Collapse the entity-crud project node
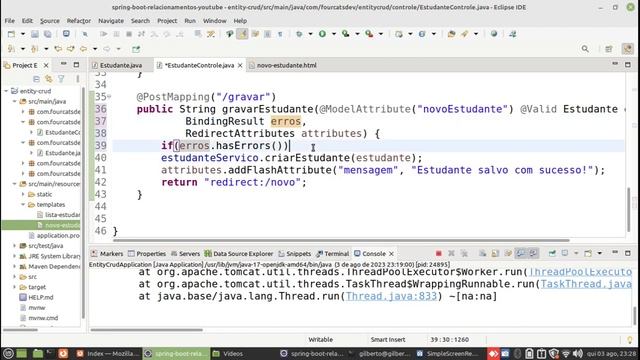Screen dimensions: 640x360 point(6,91)
